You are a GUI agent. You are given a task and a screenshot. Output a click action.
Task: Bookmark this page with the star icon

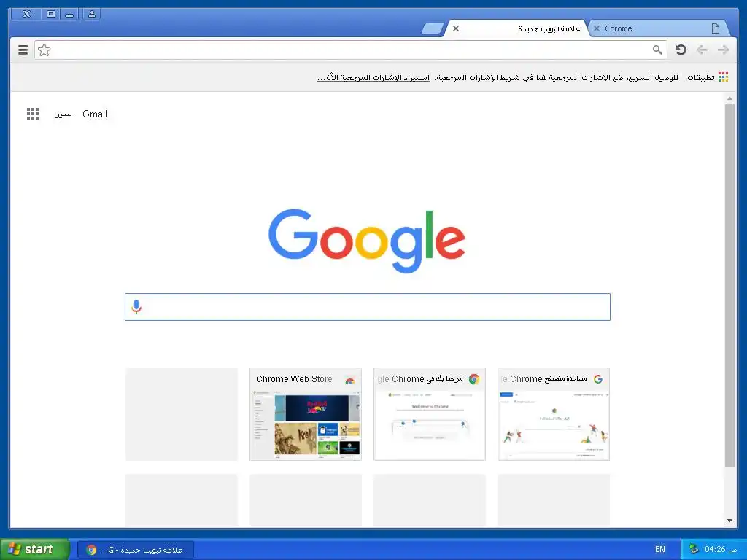[44, 50]
